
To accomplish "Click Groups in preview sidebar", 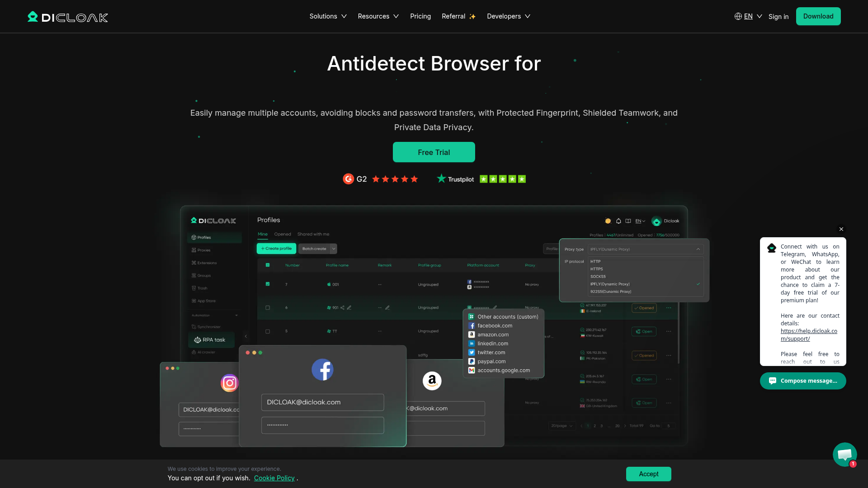I will click(x=201, y=275).
